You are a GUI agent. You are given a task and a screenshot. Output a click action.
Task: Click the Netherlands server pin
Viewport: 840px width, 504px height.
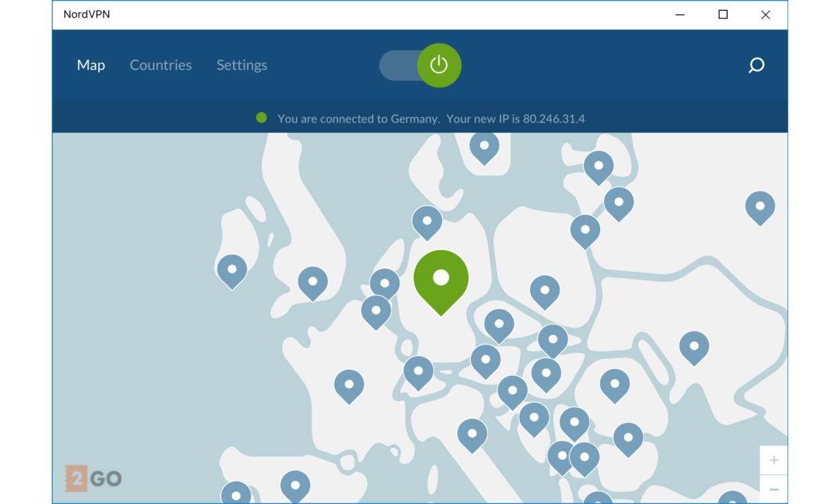384,283
